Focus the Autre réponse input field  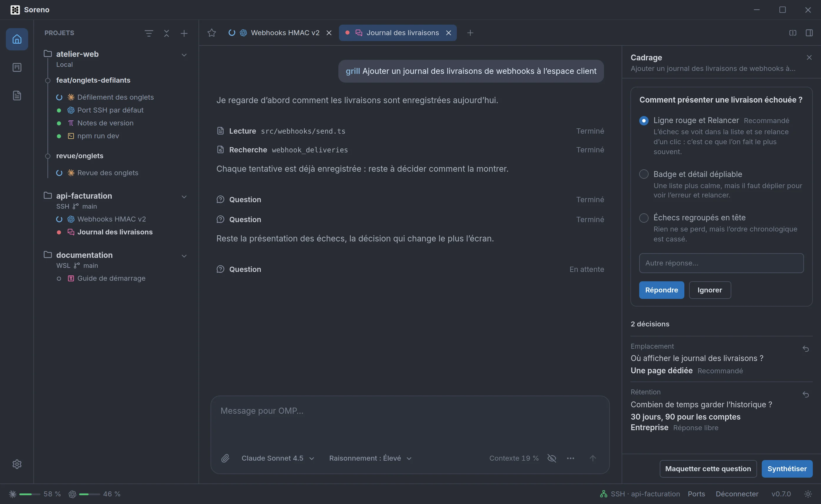tap(721, 263)
